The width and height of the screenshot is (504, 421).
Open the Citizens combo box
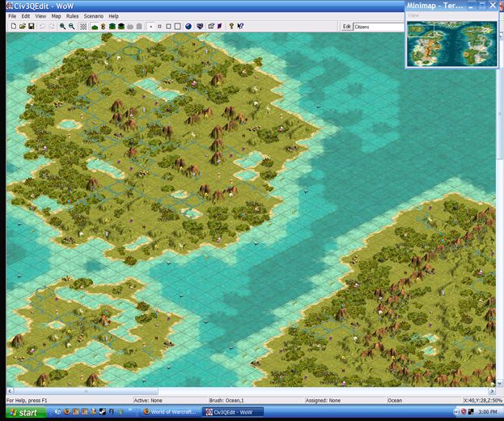click(x=379, y=27)
